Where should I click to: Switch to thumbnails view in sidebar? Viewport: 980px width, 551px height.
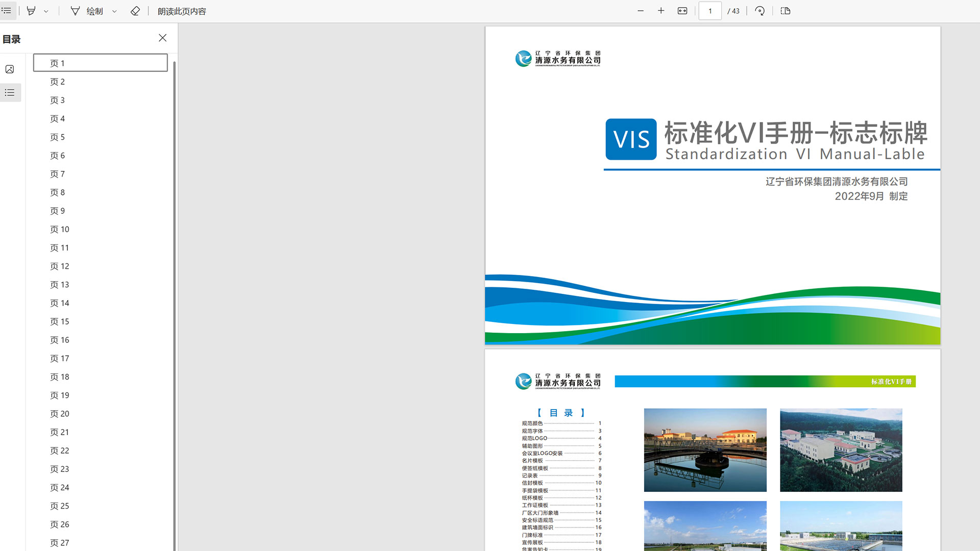(x=10, y=69)
